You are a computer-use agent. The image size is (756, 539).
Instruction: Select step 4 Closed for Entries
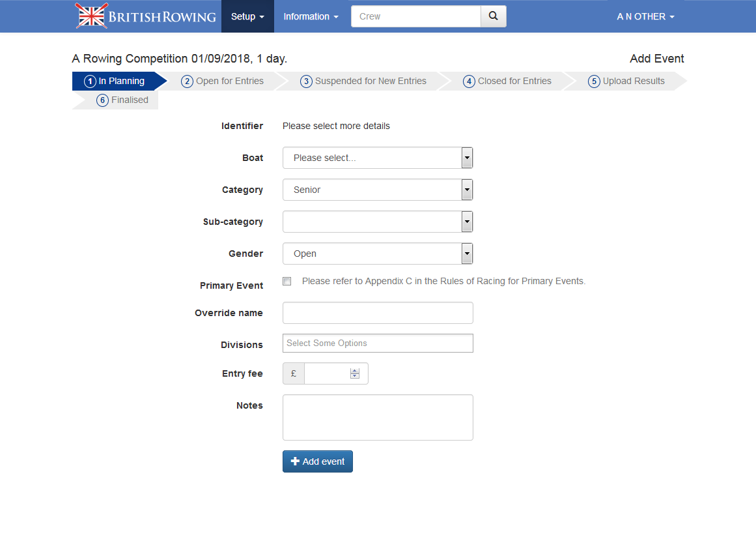[507, 81]
